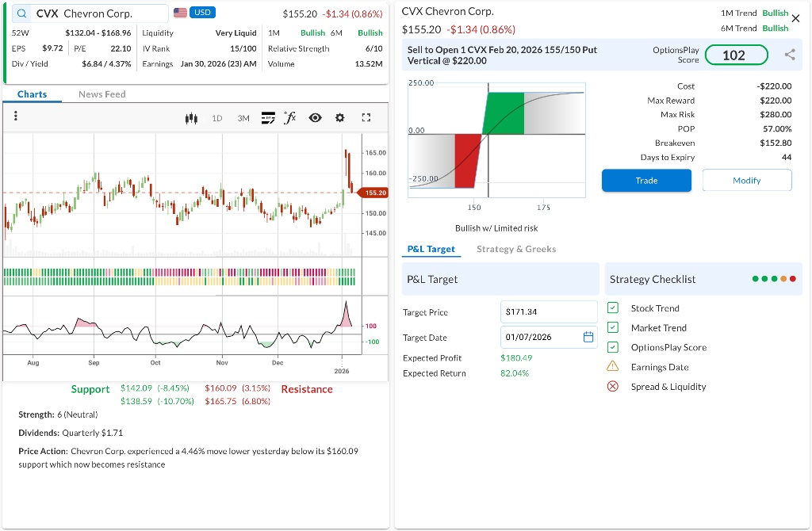Open the drawing tools icon in chart toolbar
Screen dimensions: 812x531
pyautogui.click(x=267, y=118)
